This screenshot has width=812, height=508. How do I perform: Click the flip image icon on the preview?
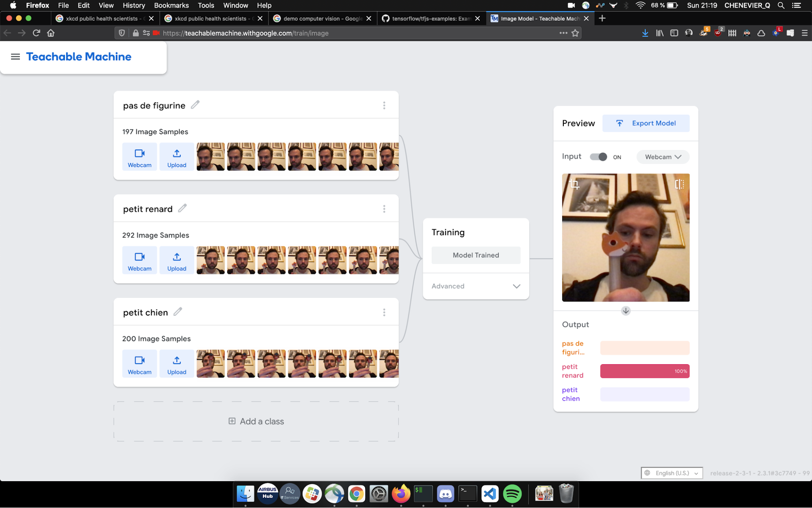click(x=679, y=185)
